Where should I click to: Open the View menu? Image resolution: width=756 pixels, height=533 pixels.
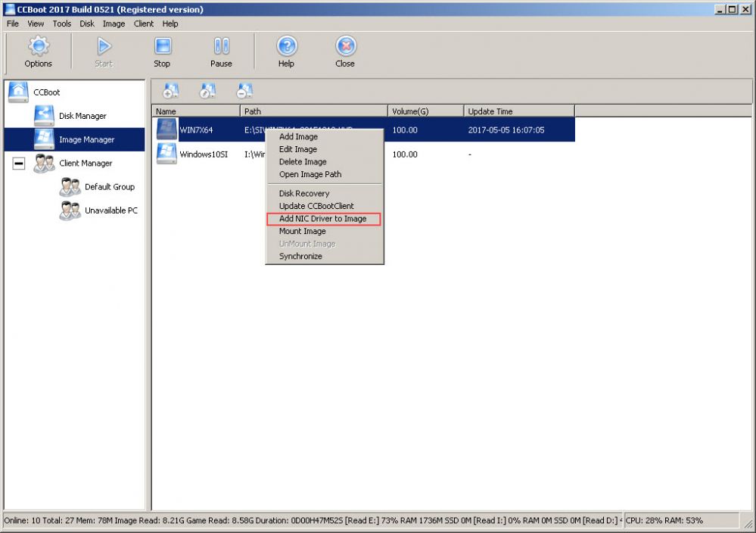(x=36, y=23)
